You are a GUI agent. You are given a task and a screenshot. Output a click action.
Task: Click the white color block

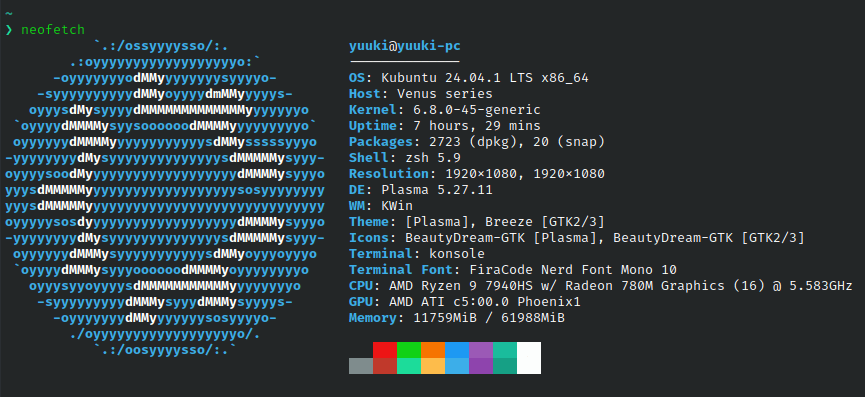529,358
